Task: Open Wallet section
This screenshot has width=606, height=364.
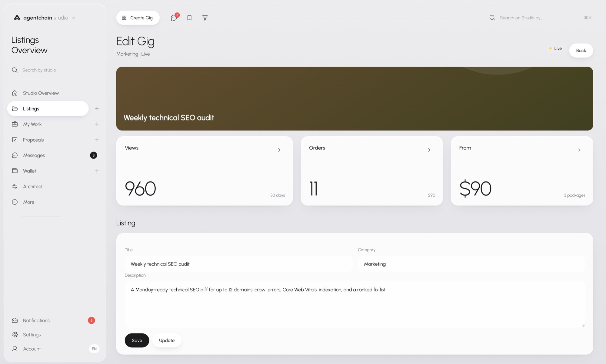Action: coord(29,171)
